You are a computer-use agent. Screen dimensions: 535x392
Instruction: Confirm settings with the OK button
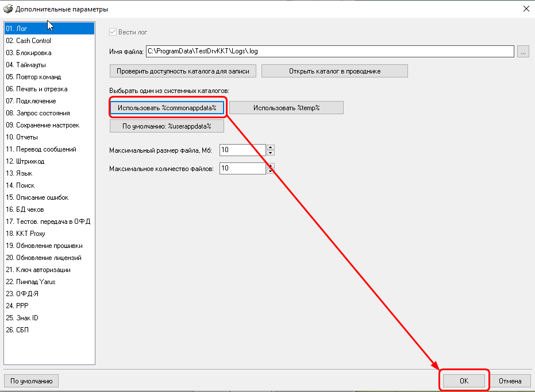[464, 381]
